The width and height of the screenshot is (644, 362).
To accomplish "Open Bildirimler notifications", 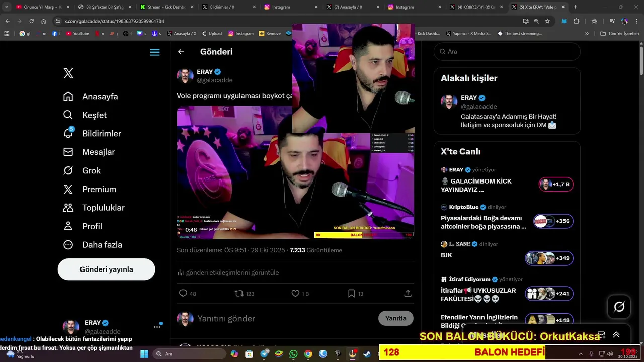I will tap(92, 133).
